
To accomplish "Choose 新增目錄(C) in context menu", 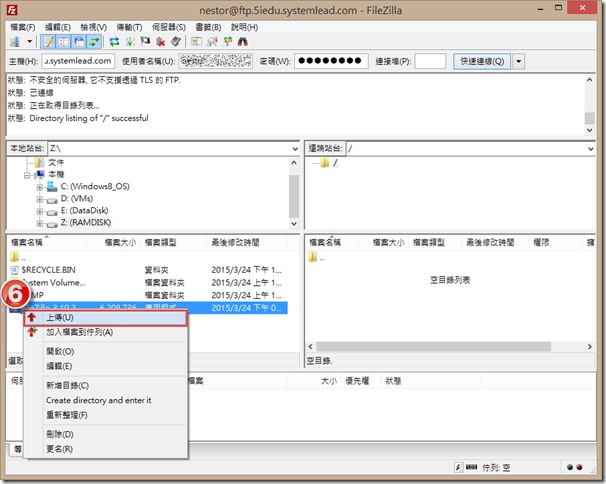I will click(x=106, y=385).
